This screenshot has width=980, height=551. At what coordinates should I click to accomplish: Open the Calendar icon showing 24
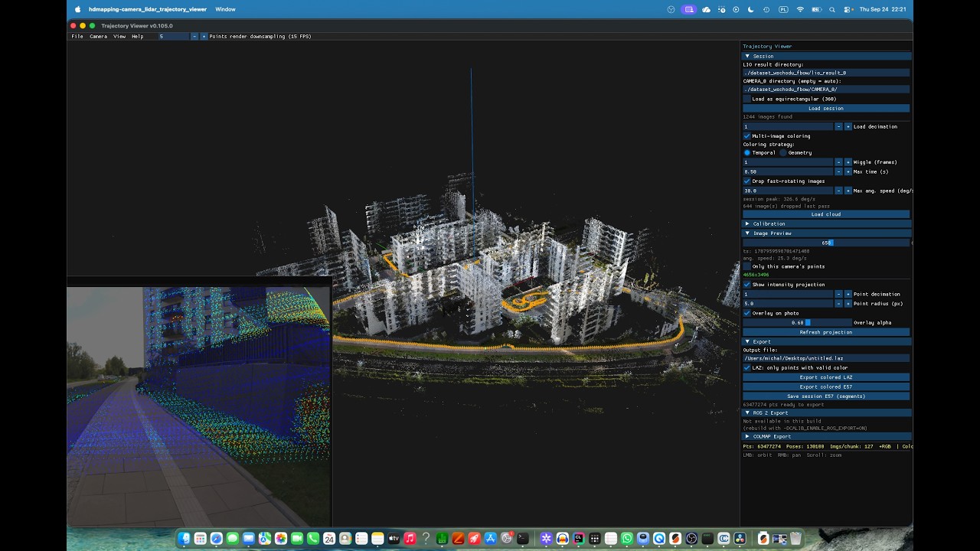(x=329, y=539)
